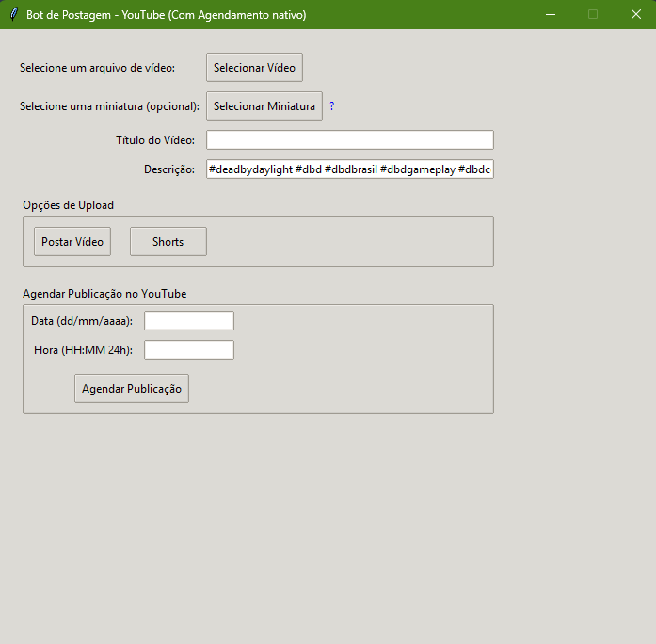Focus the Data (dd/mm/aaaa) field
Viewport: 656px width, 644px height.
[x=189, y=320]
